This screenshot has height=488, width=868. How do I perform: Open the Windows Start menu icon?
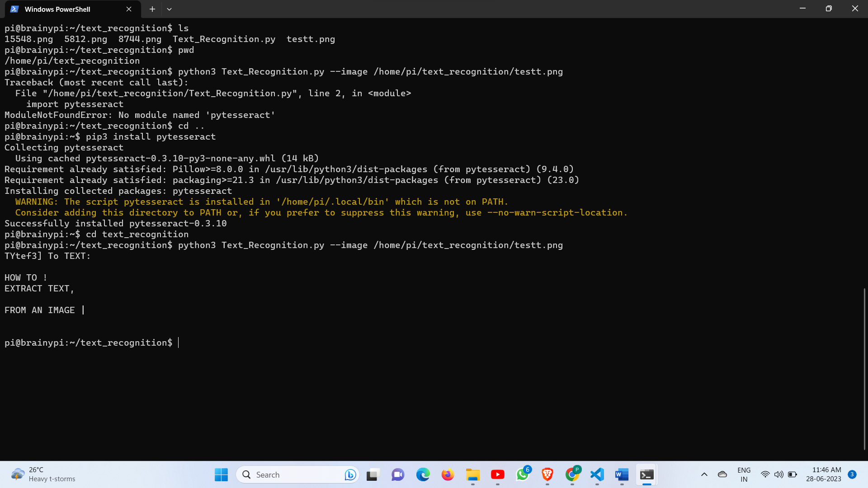click(221, 474)
